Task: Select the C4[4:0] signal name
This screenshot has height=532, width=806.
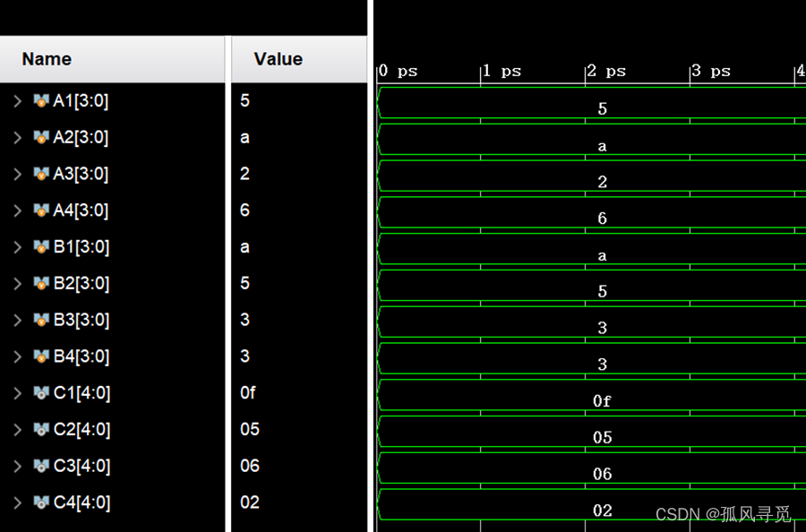Action: 81,502
